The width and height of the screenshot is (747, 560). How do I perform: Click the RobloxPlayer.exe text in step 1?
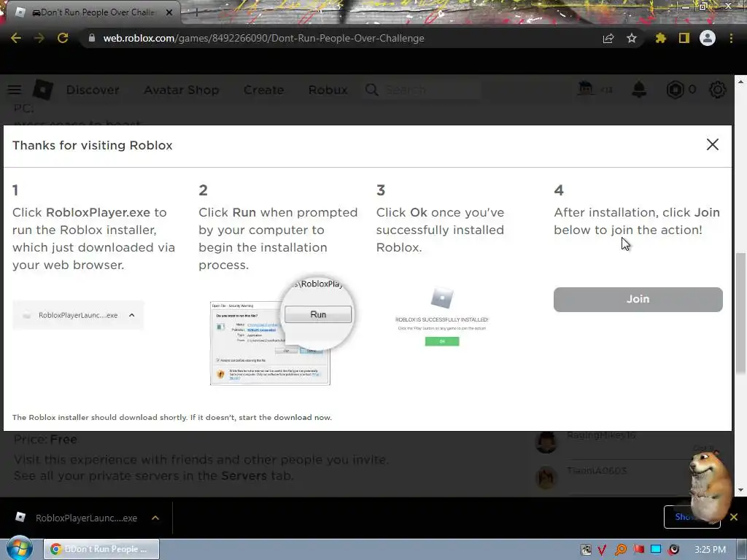[x=98, y=212]
